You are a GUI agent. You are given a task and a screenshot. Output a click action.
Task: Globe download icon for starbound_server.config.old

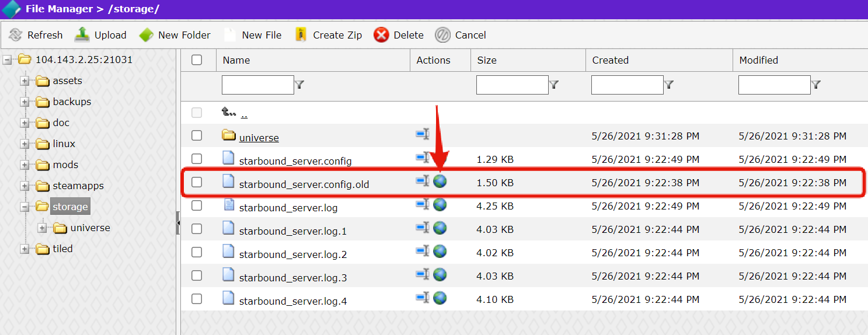[x=440, y=182]
